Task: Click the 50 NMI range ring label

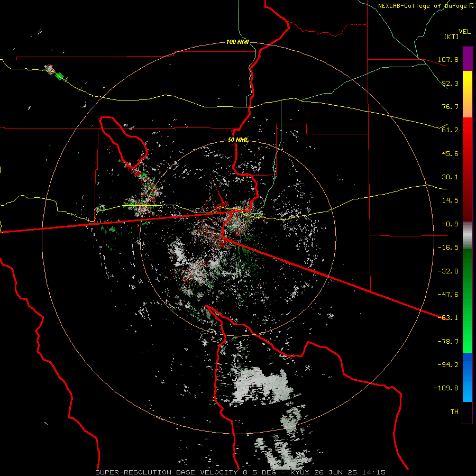Action: pos(237,140)
